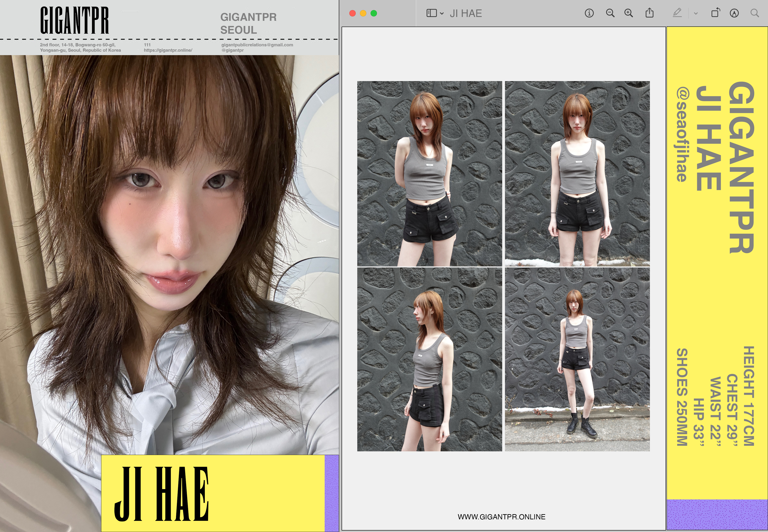Image resolution: width=768 pixels, height=532 pixels.
Task: Click the Inspector info icon
Action: point(589,13)
